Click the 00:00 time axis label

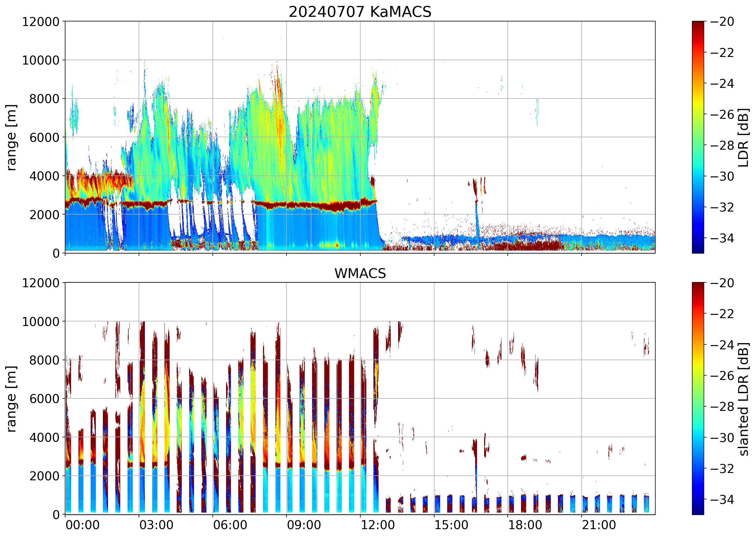(82, 525)
